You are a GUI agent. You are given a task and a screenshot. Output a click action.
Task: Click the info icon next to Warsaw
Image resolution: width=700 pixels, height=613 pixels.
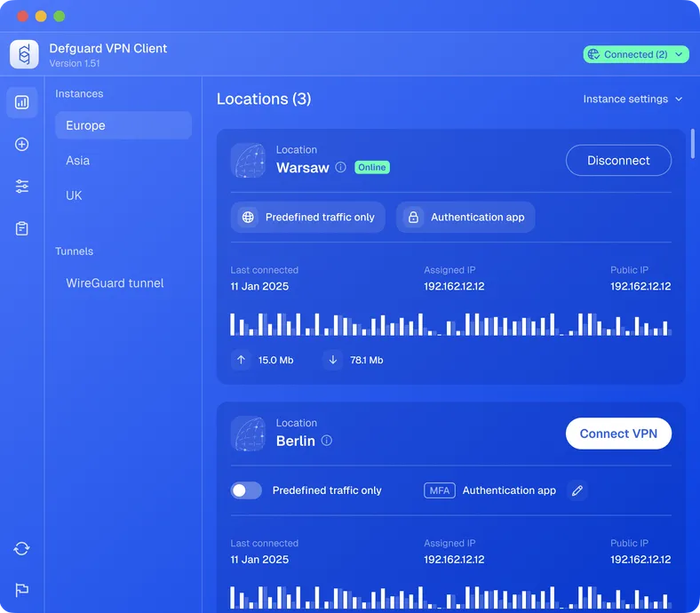pyautogui.click(x=340, y=167)
